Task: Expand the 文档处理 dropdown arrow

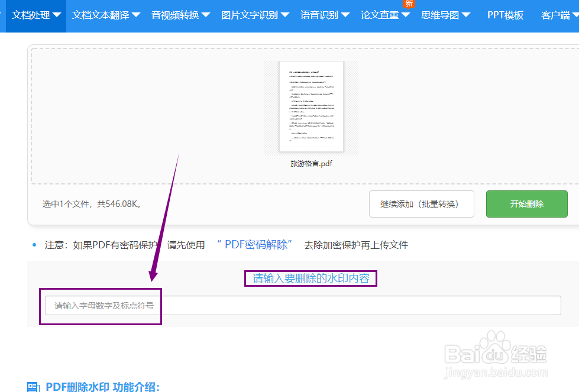Action: (x=57, y=16)
